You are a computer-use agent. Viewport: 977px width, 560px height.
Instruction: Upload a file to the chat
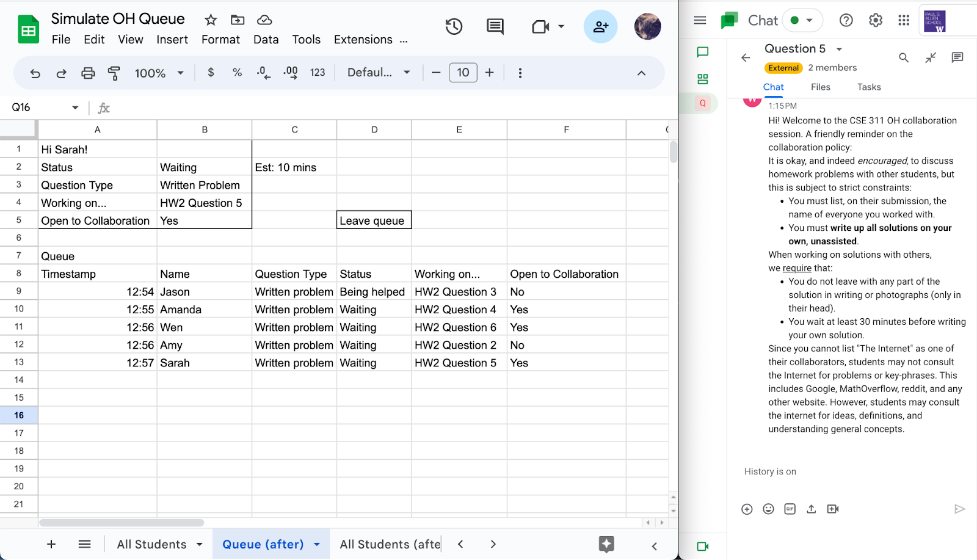click(811, 509)
